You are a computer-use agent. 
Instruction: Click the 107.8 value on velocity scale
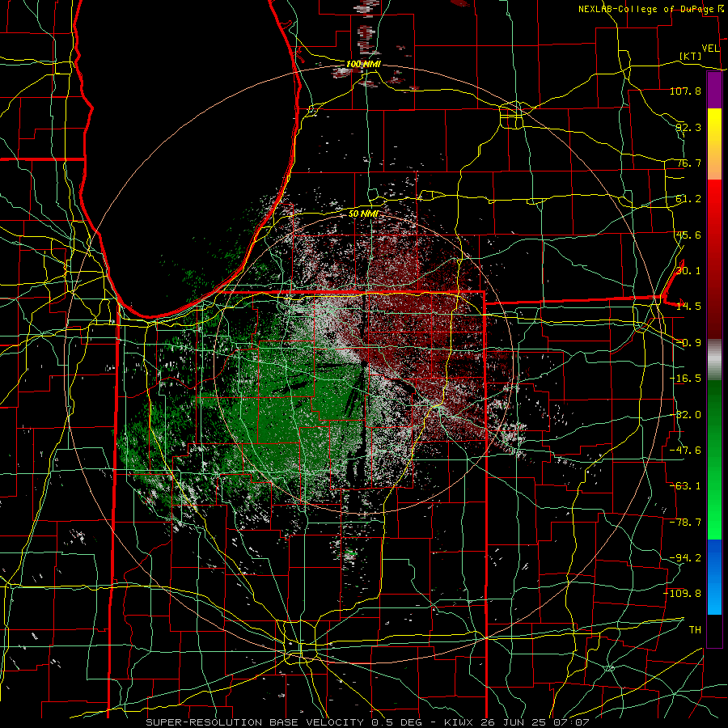coord(685,91)
